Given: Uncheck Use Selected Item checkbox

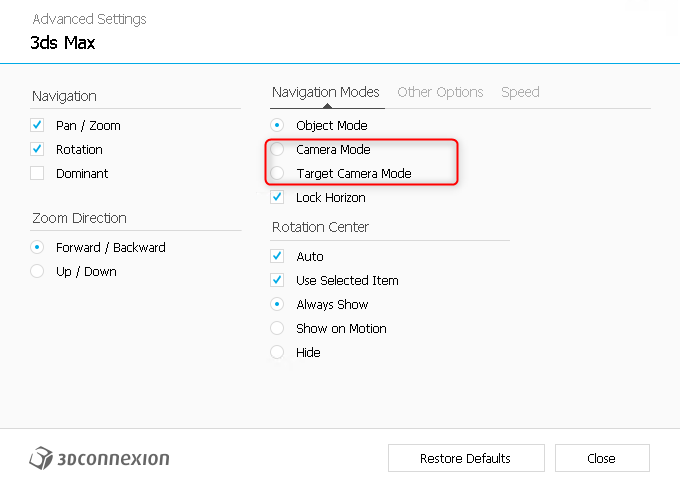Looking at the screenshot, I should [277, 280].
